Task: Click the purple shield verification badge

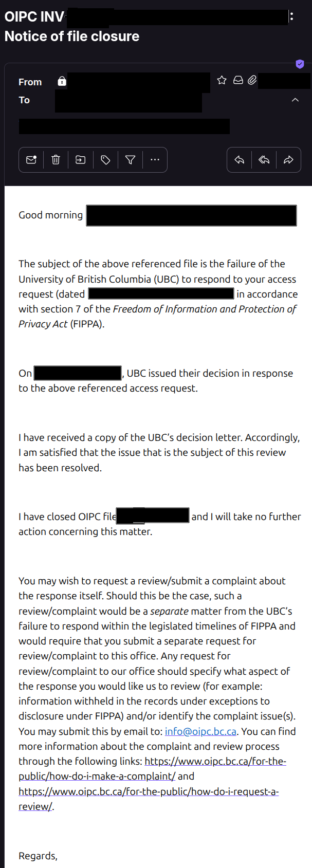Action: (300, 64)
